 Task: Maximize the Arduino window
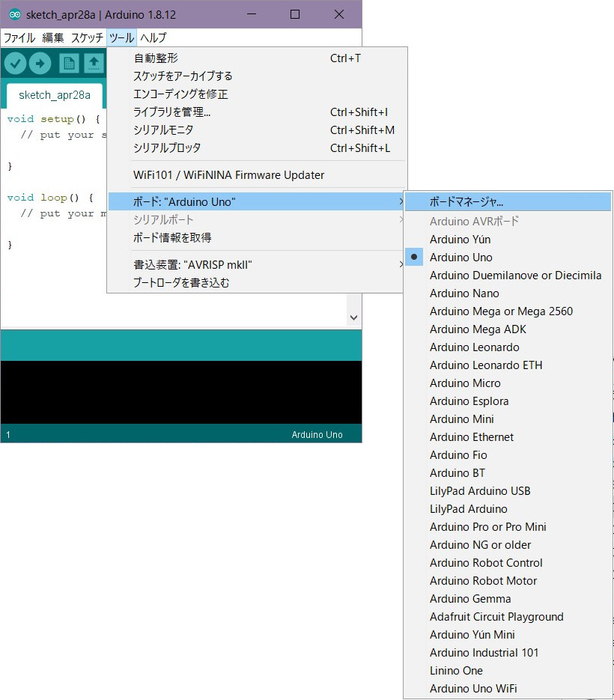click(x=295, y=14)
